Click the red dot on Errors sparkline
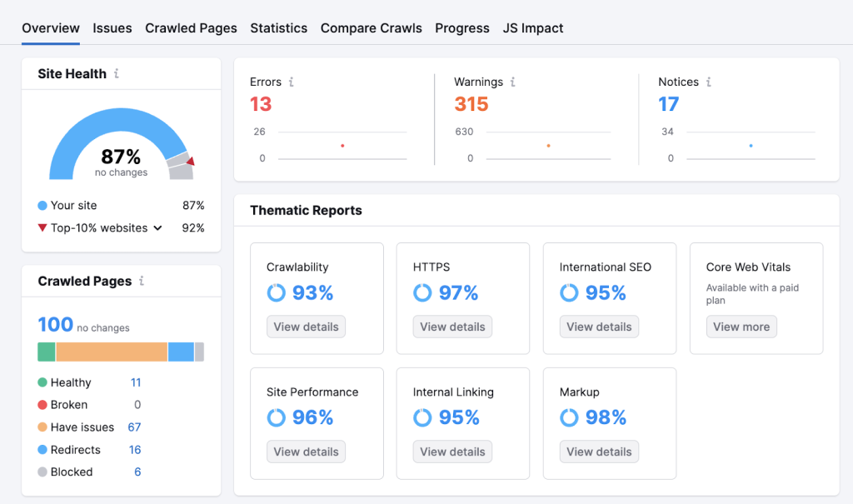Screen dimensions: 853x504 342,145
